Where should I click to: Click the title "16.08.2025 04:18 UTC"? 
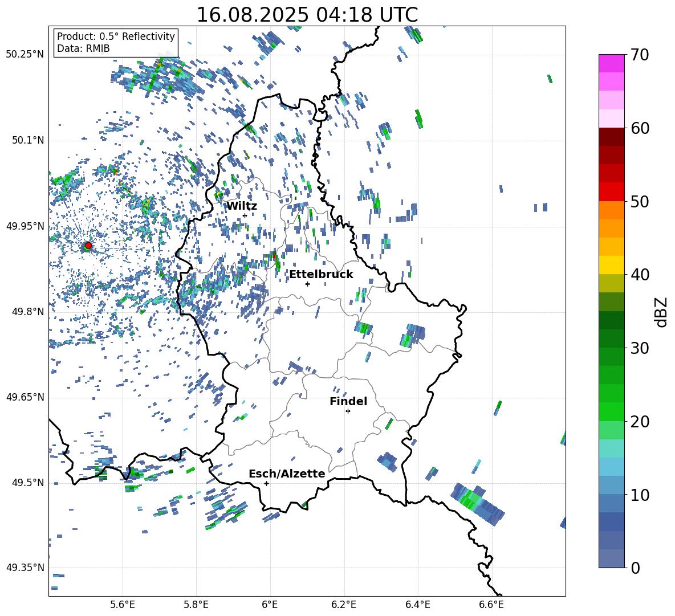coord(307,15)
